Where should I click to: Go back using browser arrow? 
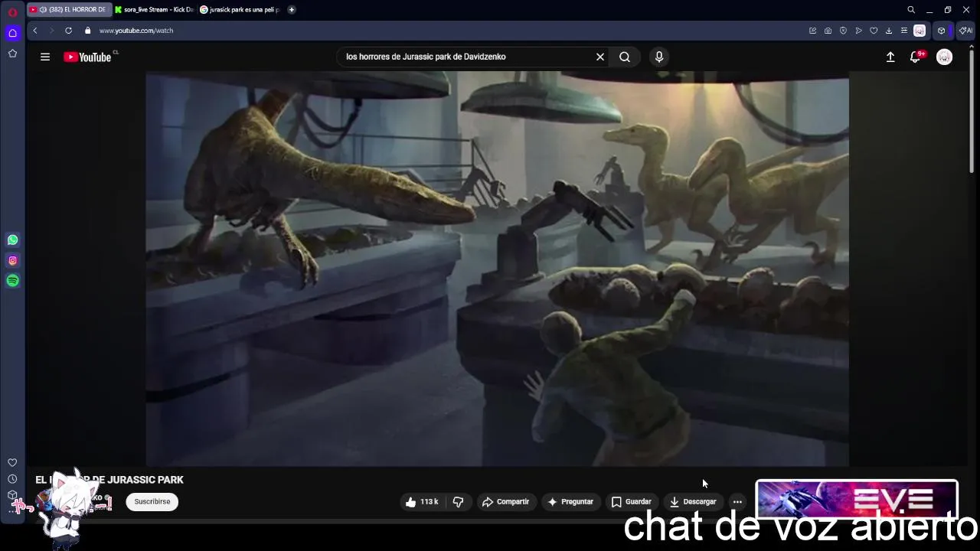tap(35, 31)
